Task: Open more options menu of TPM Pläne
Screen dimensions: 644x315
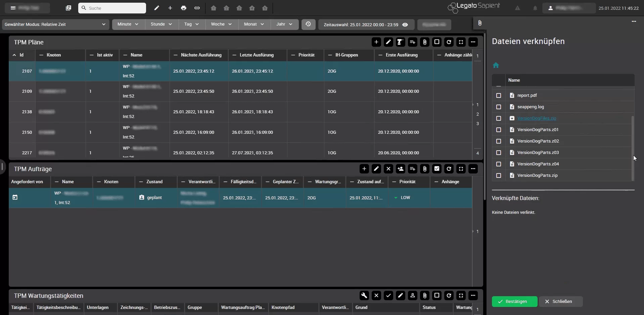Action: [x=473, y=42]
